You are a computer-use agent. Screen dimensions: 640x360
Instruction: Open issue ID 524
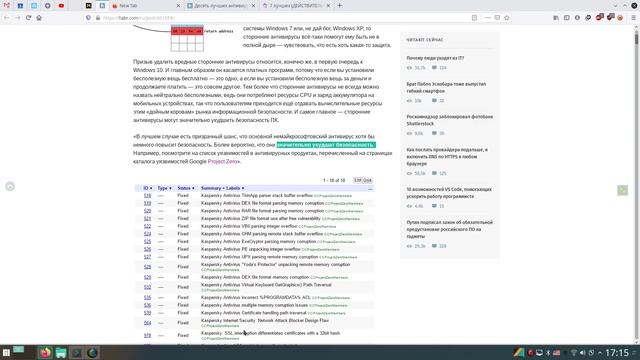click(147, 234)
